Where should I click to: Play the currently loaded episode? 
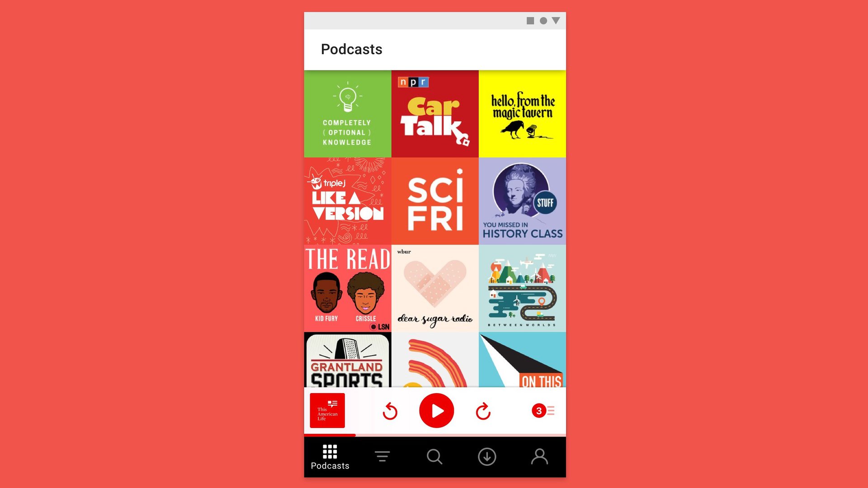(436, 411)
